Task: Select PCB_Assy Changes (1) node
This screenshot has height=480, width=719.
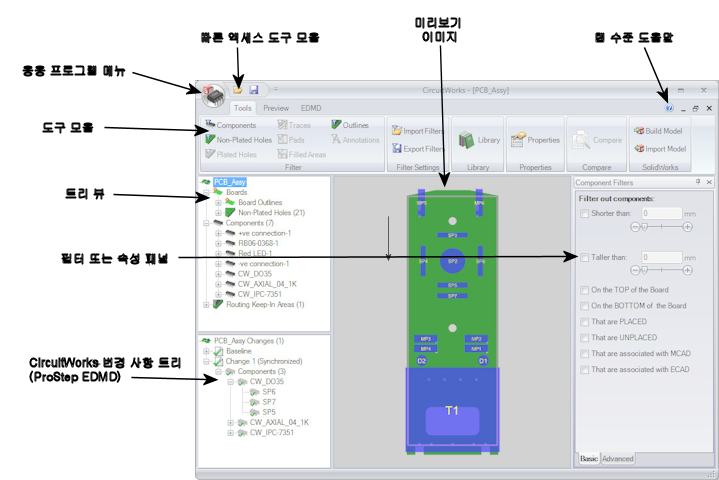Action: [249, 341]
